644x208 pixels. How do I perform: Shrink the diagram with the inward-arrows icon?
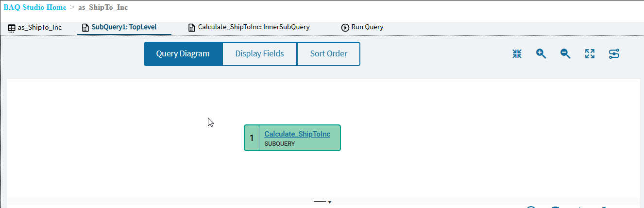517,54
